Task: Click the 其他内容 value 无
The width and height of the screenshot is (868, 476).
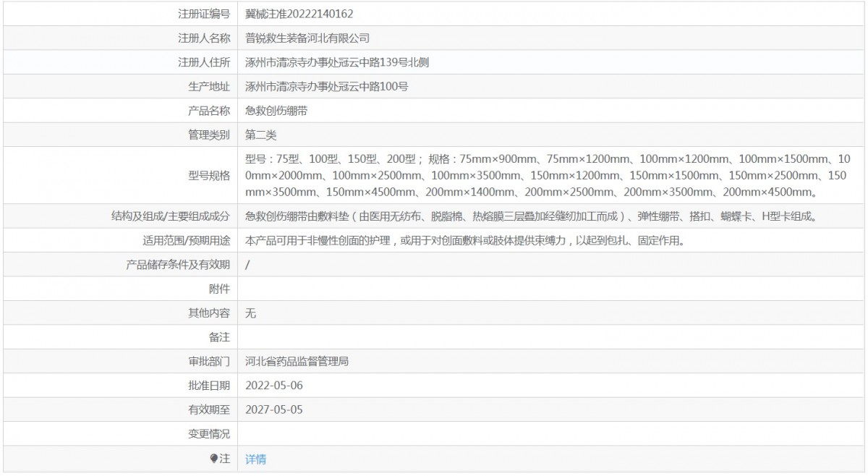Action: click(x=251, y=313)
